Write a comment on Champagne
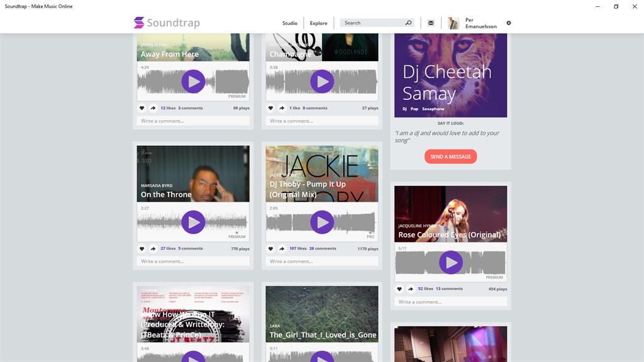Screen dimensions: 644x362 point(322,121)
